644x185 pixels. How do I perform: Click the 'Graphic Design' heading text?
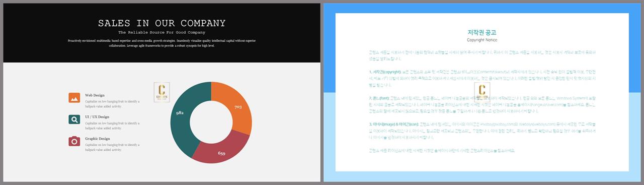98,138
